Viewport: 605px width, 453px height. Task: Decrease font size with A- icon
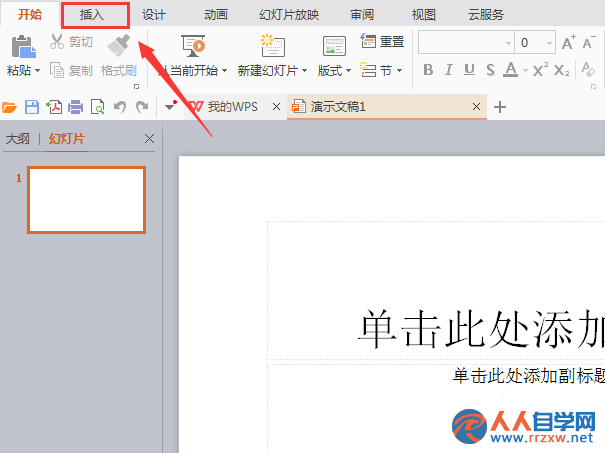589,42
